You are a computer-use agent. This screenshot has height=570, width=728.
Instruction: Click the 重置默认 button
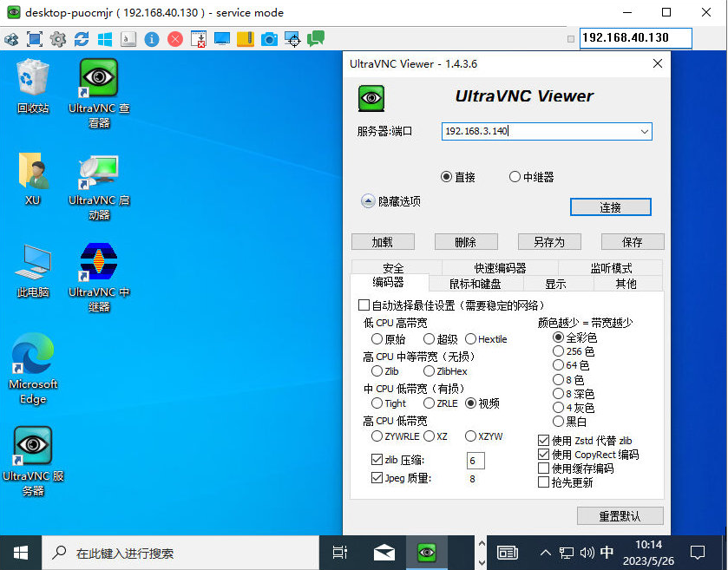coord(620,515)
